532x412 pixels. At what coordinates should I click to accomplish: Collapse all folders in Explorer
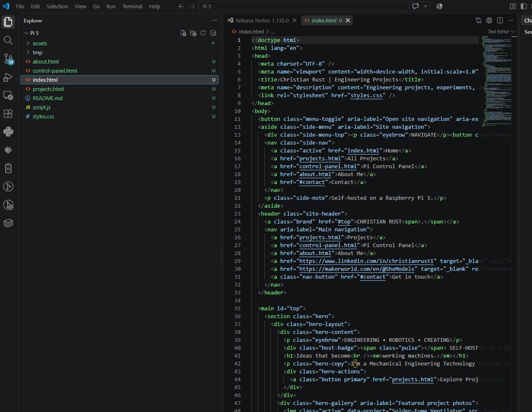tap(213, 33)
